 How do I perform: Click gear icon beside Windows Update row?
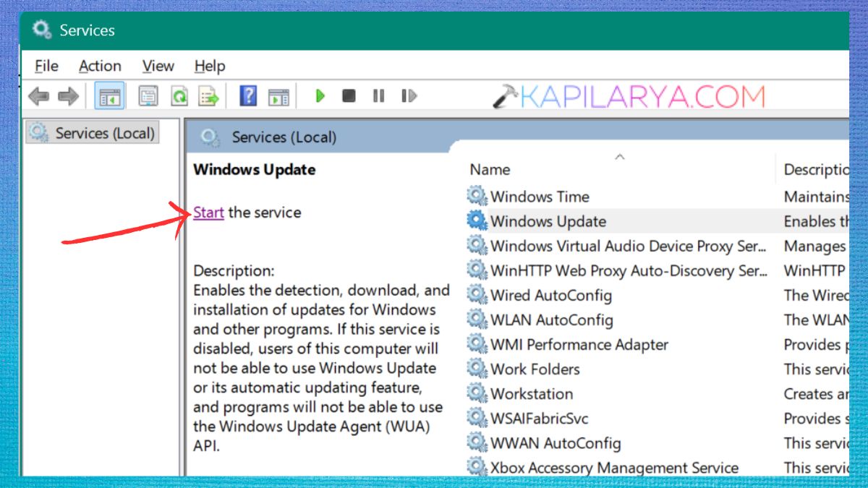click(x=477, y=221)
